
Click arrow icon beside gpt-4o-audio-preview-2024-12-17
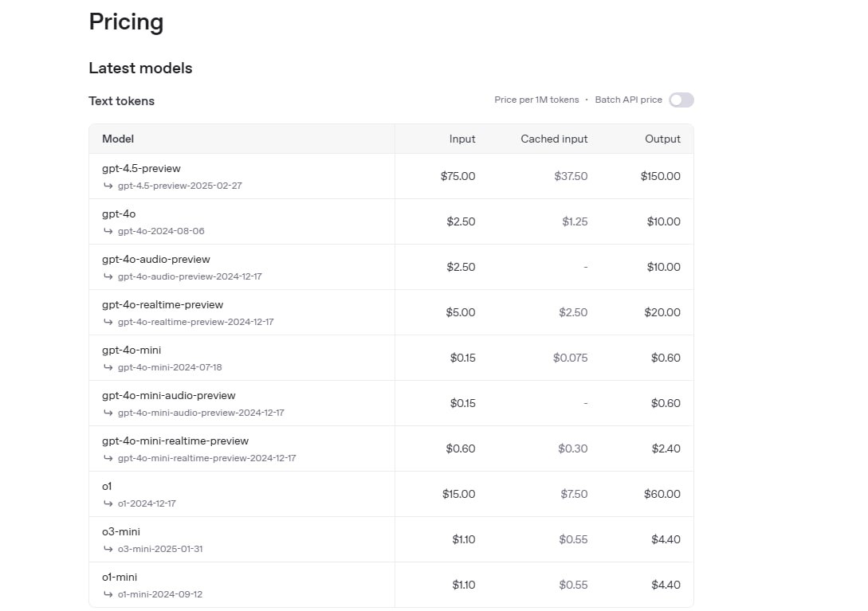[108, 276]
